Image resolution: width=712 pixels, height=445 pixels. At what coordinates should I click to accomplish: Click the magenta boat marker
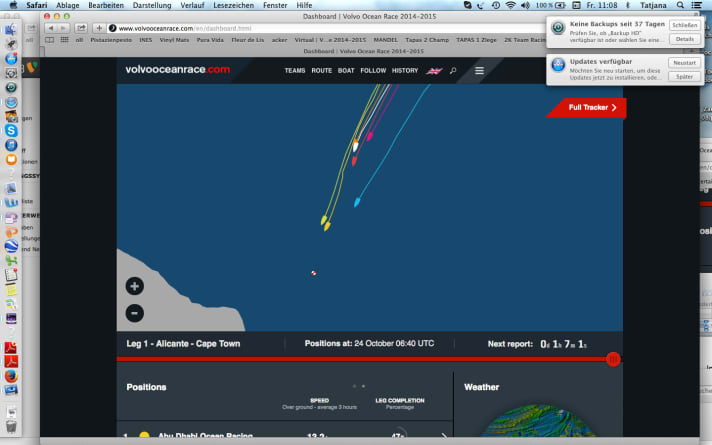click(x=370, y=136)
